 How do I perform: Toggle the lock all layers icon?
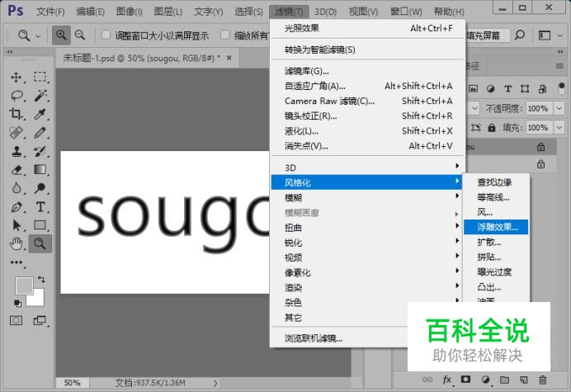492,128
